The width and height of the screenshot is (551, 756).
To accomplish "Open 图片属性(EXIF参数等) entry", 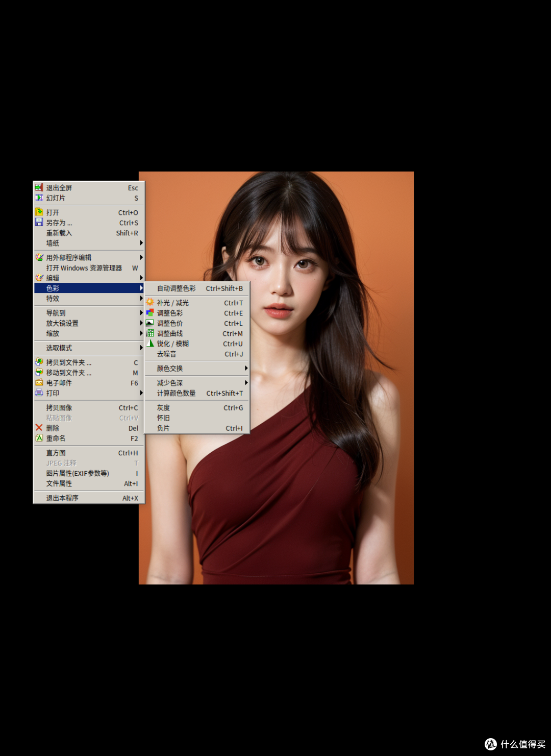I will click(89, 473).
